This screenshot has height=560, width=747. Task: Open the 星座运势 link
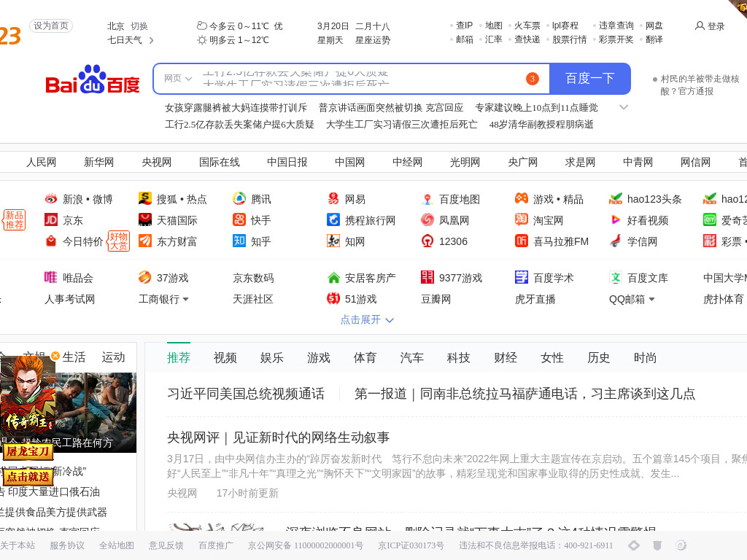[x=373, y=41]
